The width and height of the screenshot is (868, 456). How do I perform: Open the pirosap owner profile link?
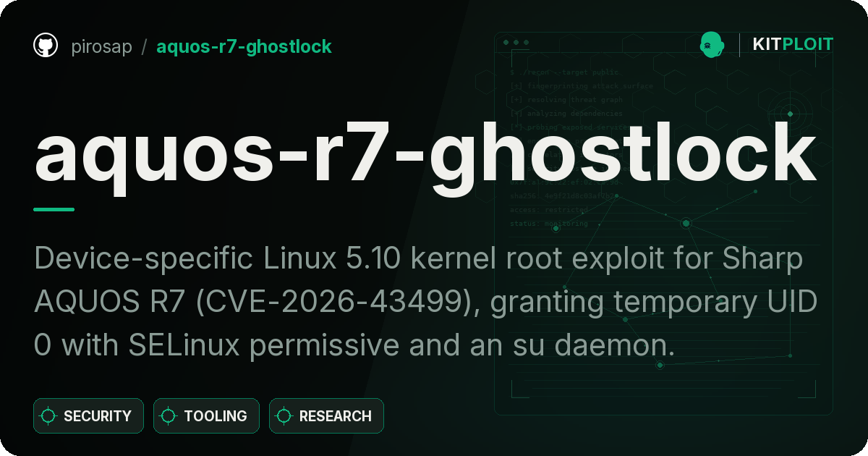point(101,46)
